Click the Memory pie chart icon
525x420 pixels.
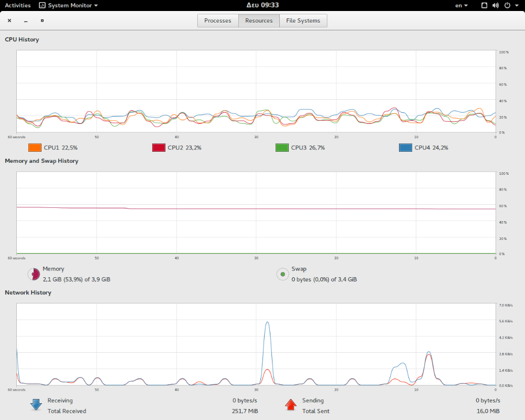coord(34,274)
